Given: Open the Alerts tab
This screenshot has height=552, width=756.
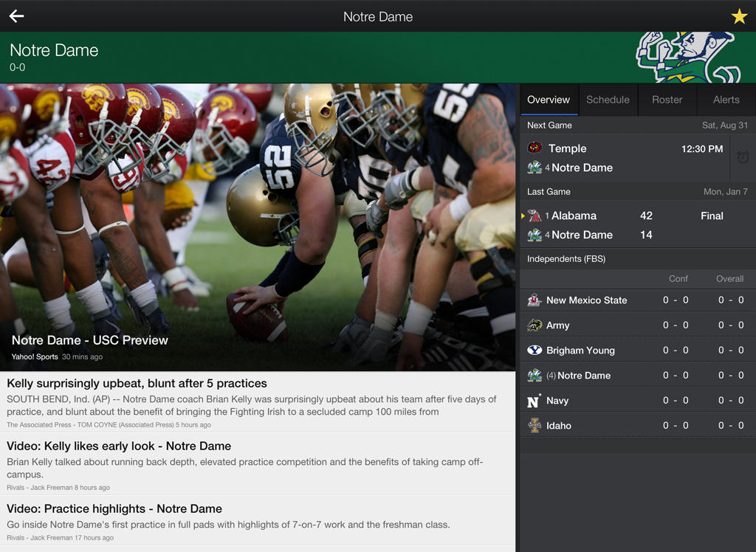Looking at the screenshot, I should point(726,100).
